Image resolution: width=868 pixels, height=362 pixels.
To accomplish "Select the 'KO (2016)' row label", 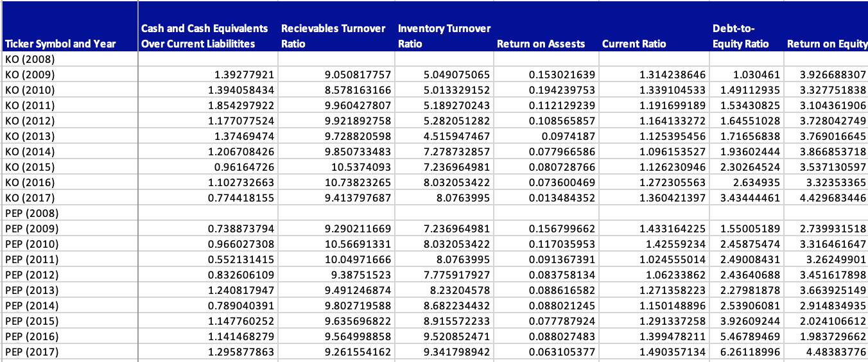I will coord(69,182).
